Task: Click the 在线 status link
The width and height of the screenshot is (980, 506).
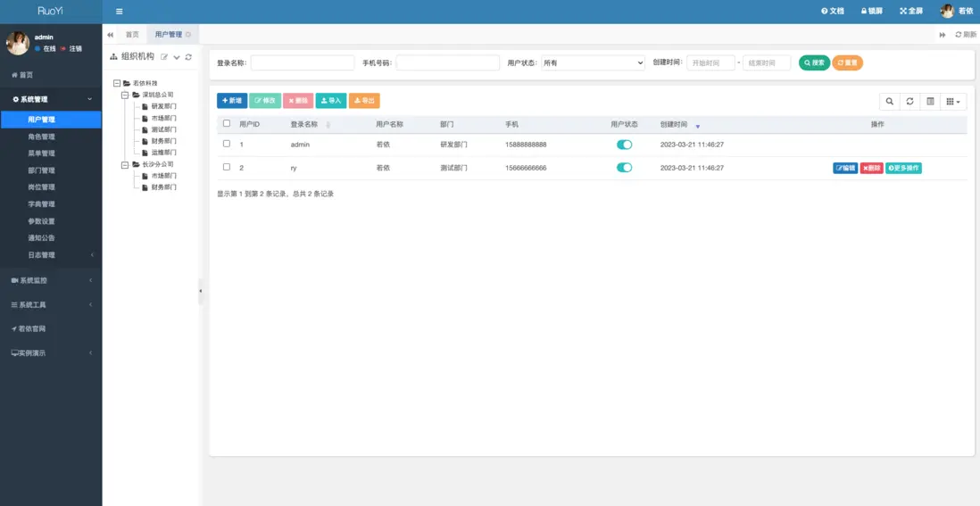Action: tap(46, 49)
